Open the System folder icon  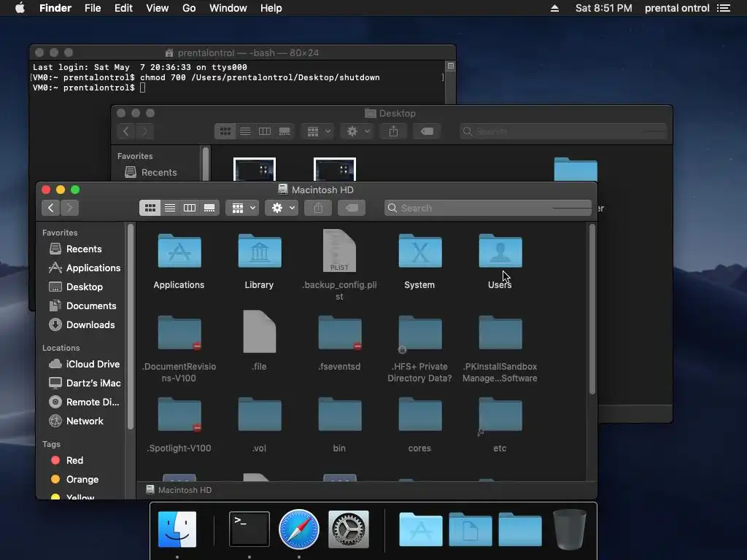(x=419, y=252)
